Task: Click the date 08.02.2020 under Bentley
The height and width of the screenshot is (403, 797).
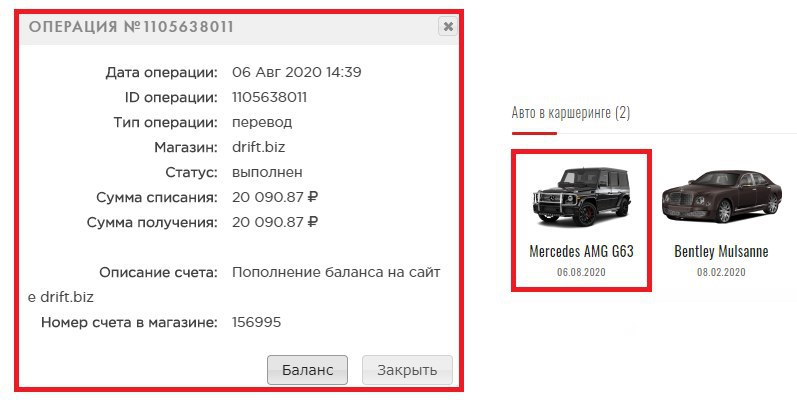Action: click(x=721, y=272)
